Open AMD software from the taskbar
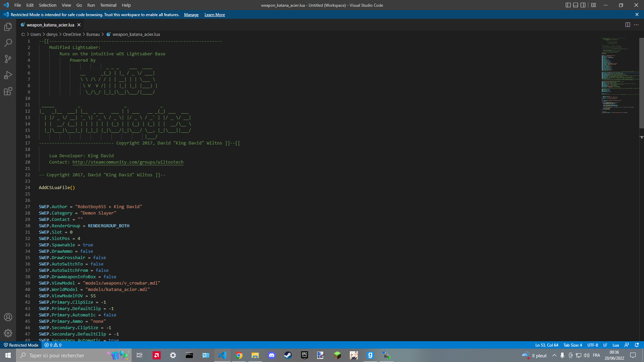This screenshot has height=362, width=644. [x=157, y=355]
